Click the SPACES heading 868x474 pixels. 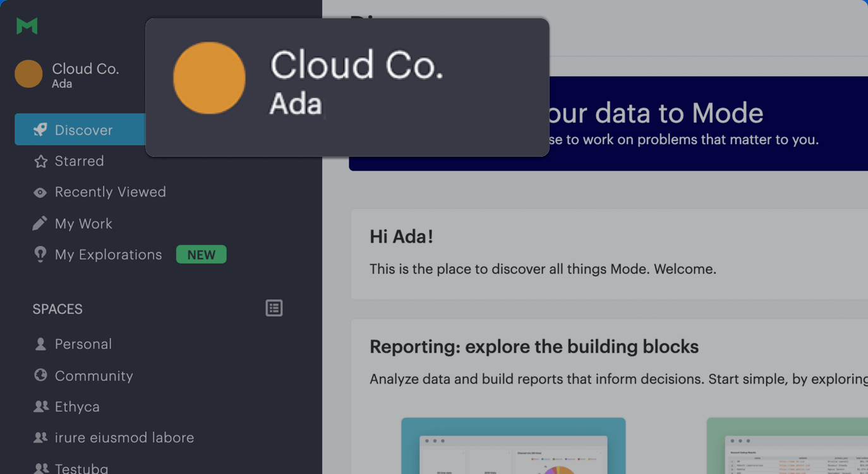pos(57,309)
